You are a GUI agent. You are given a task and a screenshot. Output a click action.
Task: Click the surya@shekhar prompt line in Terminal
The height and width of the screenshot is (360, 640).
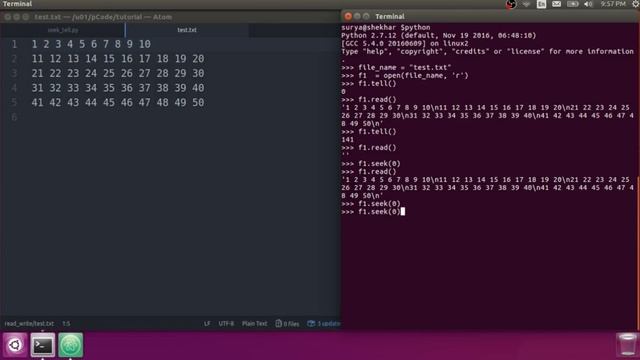[x=386, y=27]
